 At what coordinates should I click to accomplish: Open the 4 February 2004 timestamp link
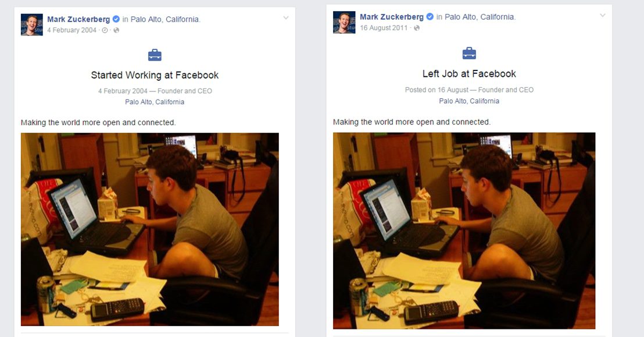click(72, 30)
